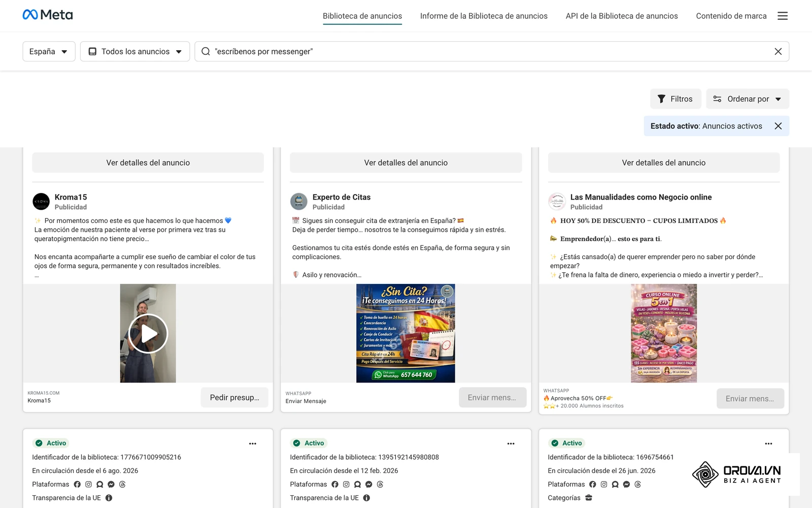Open the Kroma15 advertiser name link
Viewport: 812px width, 508px height.
pos(71,197)
